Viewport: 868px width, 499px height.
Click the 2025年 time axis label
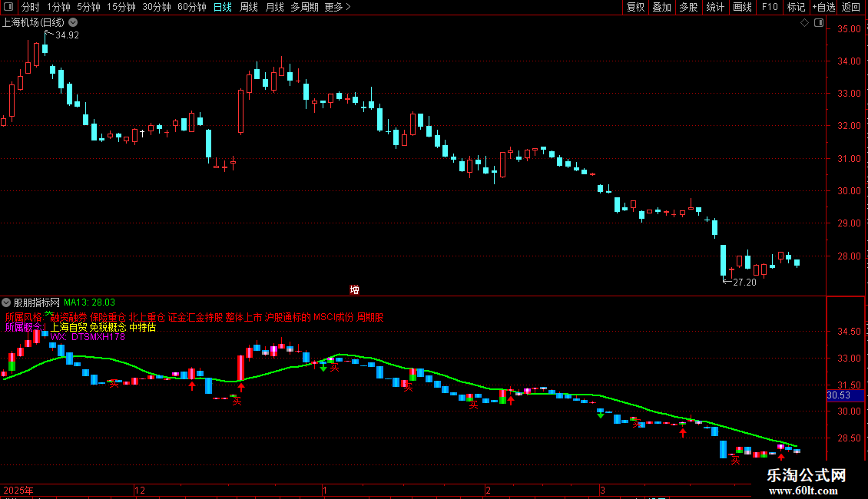[x=18, y=490]
